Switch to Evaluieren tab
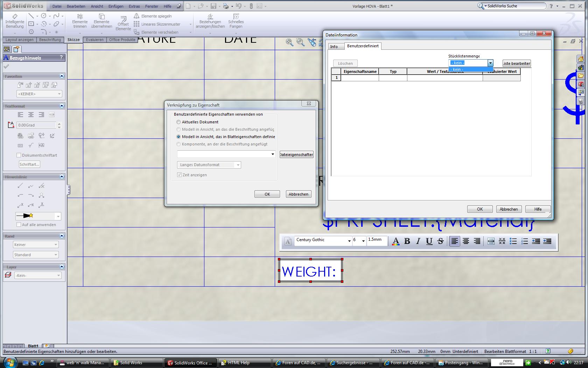Image resolution: width=588 pixels, height=368 pixels. [x=95, y=40]
